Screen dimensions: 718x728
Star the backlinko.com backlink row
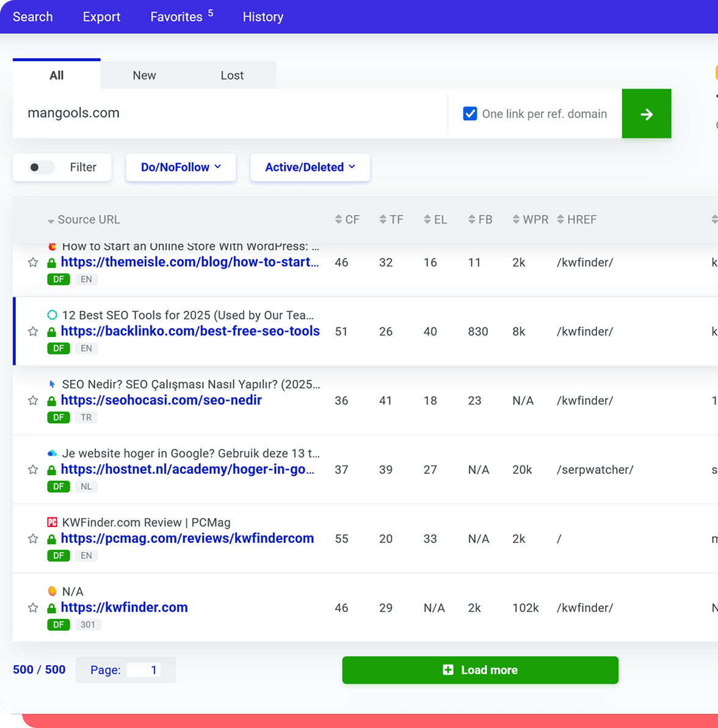[32, 332]
